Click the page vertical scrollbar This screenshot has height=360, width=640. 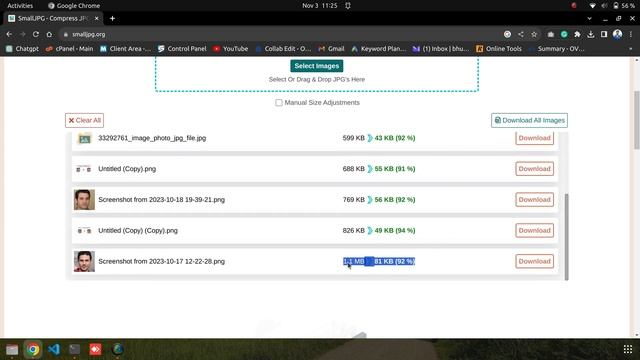pyautogui.click(x=636, y=120)
